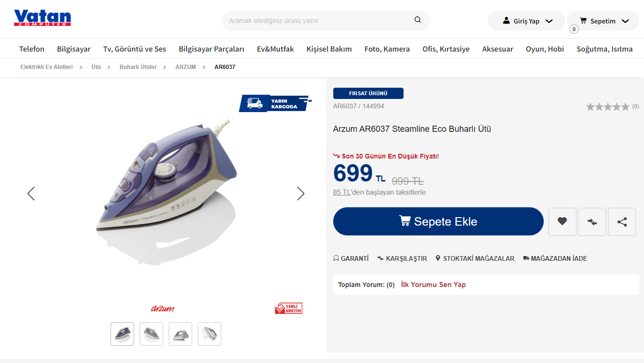Select the second product thumbnail
This screenshot has height=363, width=644.
[151, 334]
